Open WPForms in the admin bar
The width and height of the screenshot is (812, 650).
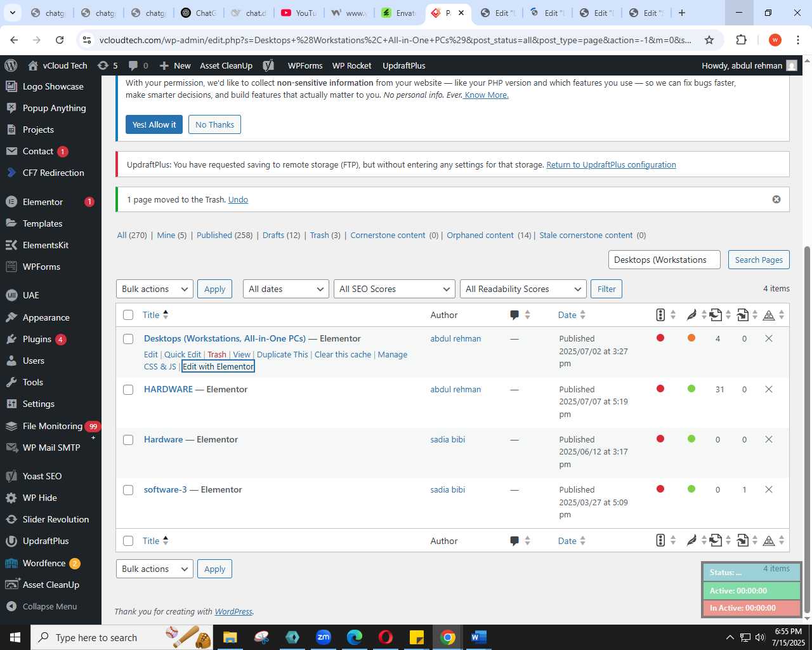[x=305, y=65]
